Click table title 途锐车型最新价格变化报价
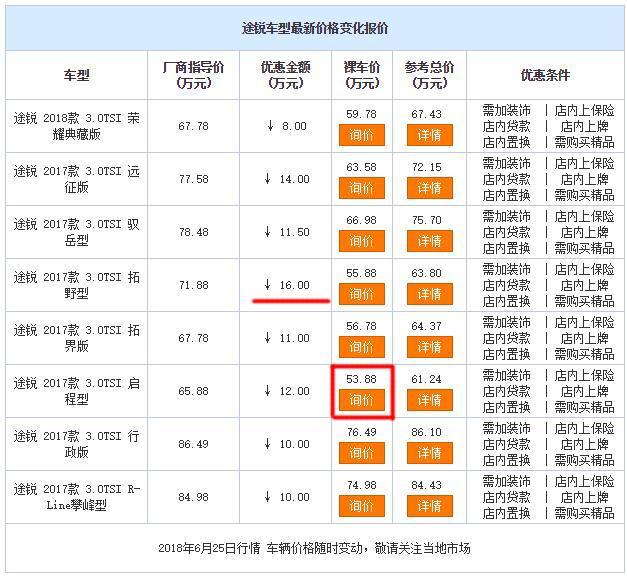 [315, 28]
